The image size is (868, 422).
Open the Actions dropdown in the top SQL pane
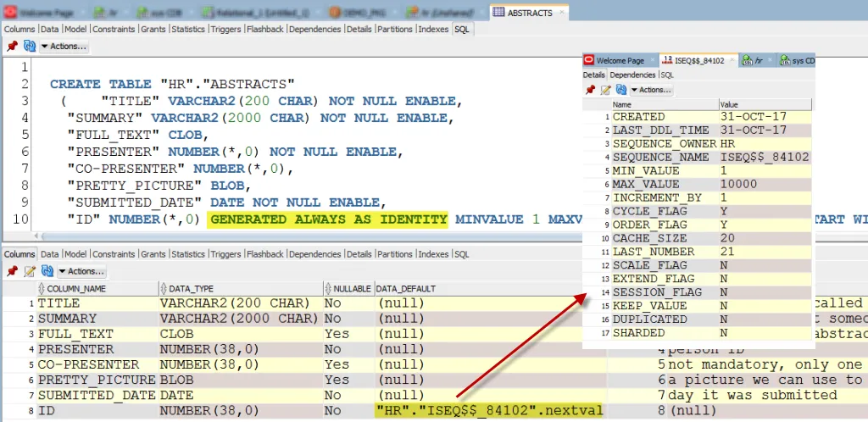tap(64, 46)
